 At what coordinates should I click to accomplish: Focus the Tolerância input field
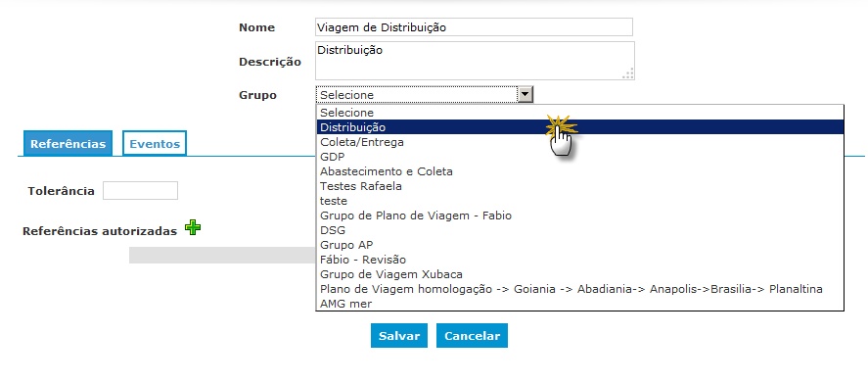click(141, 191)
